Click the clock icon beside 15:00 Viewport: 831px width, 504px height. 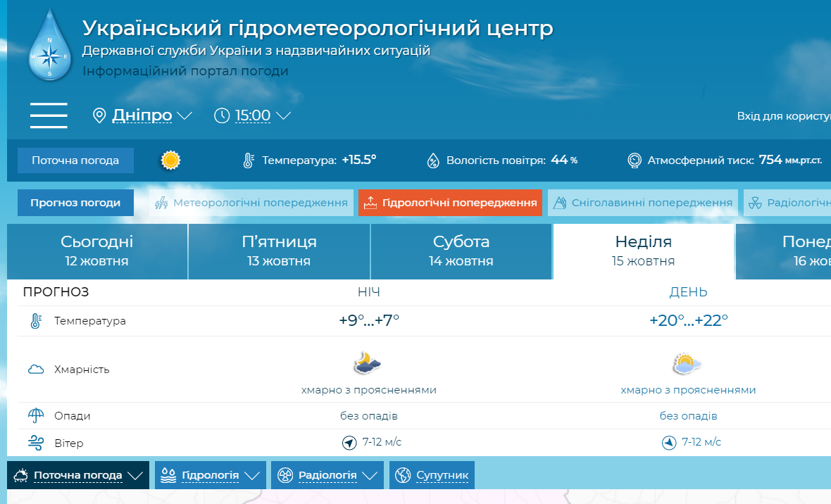(x=222, y=115)
